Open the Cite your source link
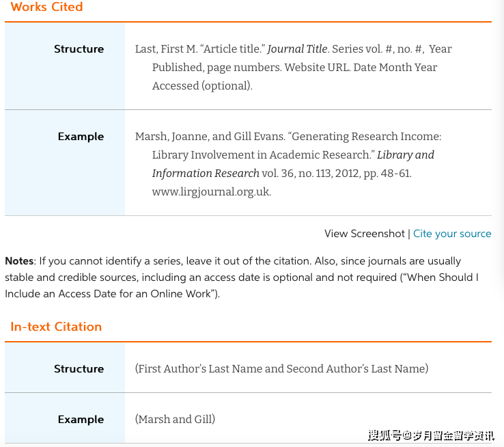The image size is (504, 447). point(452,234)
